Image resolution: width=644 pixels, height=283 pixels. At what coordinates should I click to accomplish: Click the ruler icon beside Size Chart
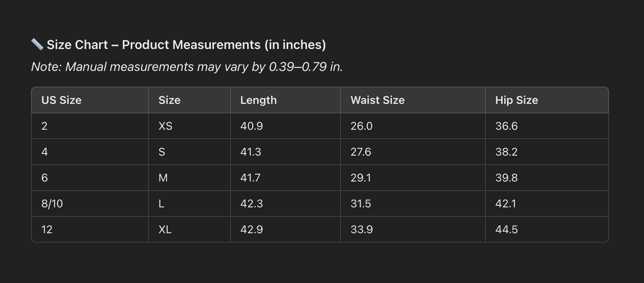click(37, 44)
